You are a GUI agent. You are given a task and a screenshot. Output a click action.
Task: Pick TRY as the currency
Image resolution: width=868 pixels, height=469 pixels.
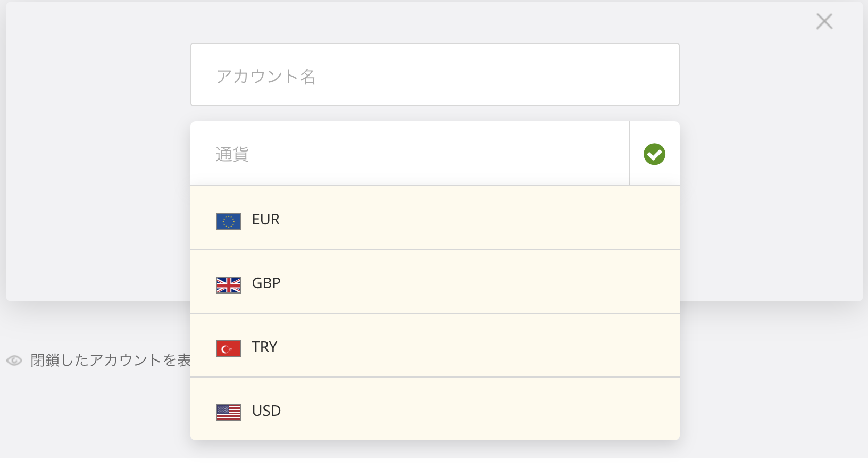[x=435, y=346]
